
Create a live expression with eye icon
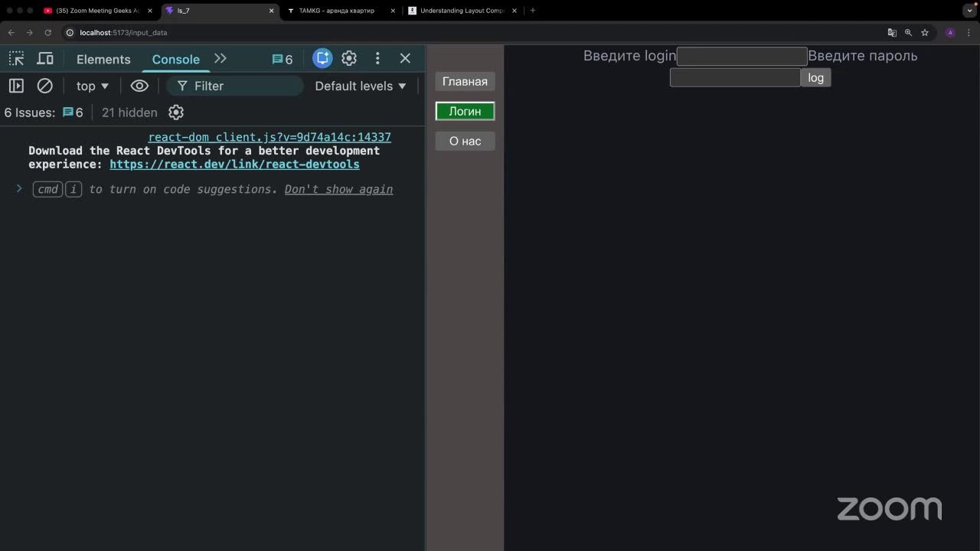point(139,86)
